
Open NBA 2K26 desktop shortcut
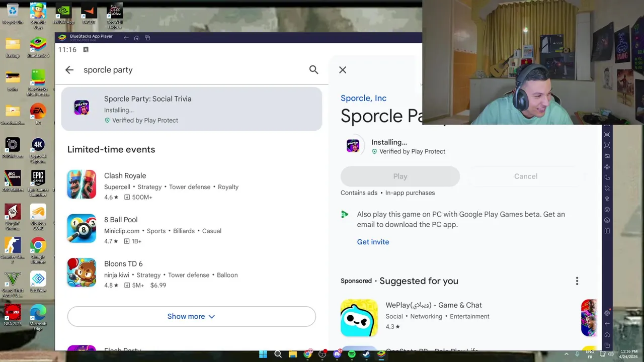coord(13,315)
